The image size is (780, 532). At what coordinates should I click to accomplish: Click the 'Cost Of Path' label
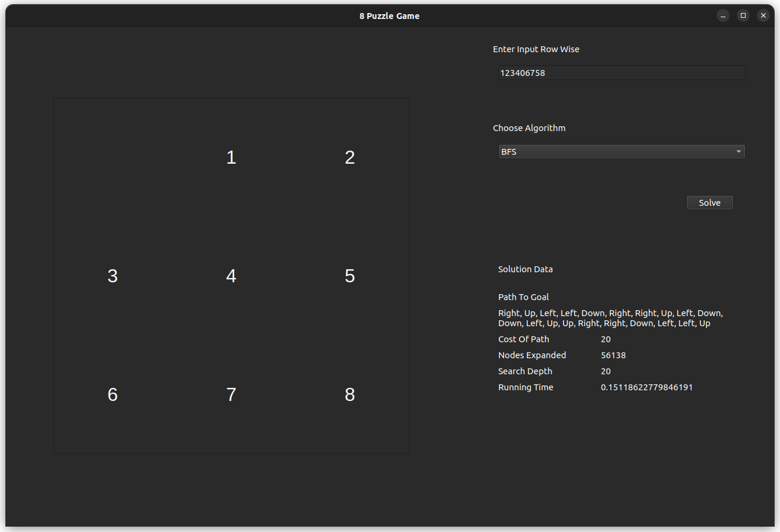tap(524, 339)
